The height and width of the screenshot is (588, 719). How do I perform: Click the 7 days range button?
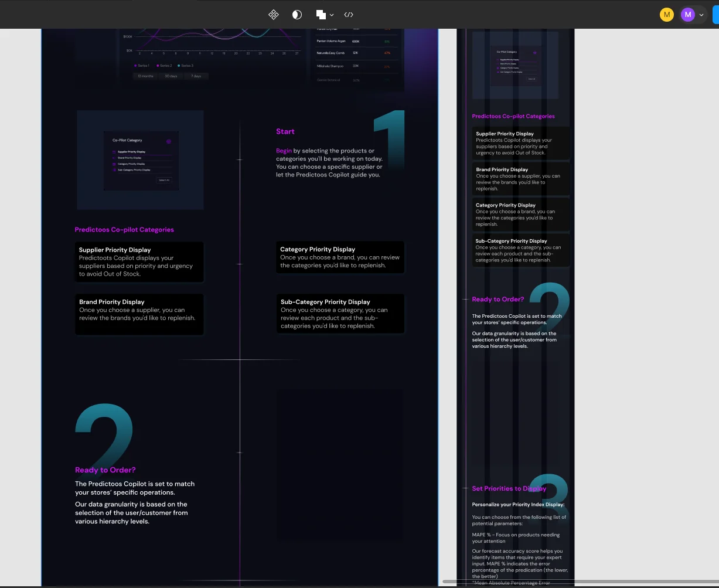point(196,76)
